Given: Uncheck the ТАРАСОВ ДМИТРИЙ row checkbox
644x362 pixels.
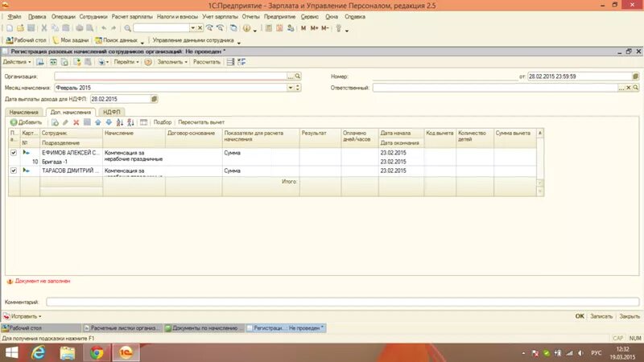Looking at the screenshot, I should [x=14, y=171].
